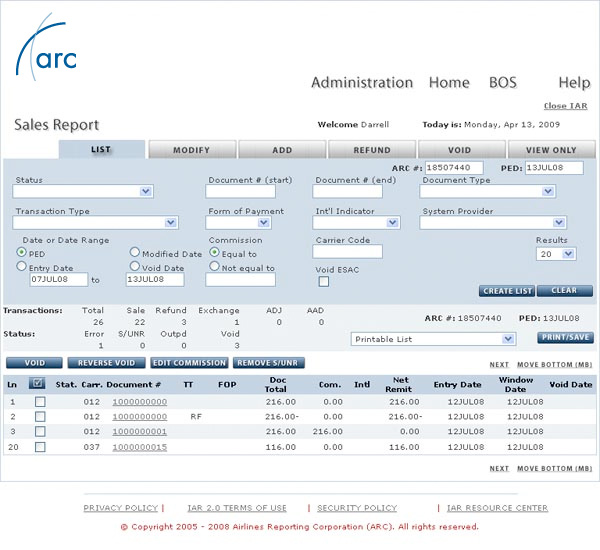
Task: Click the Commission value input field
Action: pos(240,280)
